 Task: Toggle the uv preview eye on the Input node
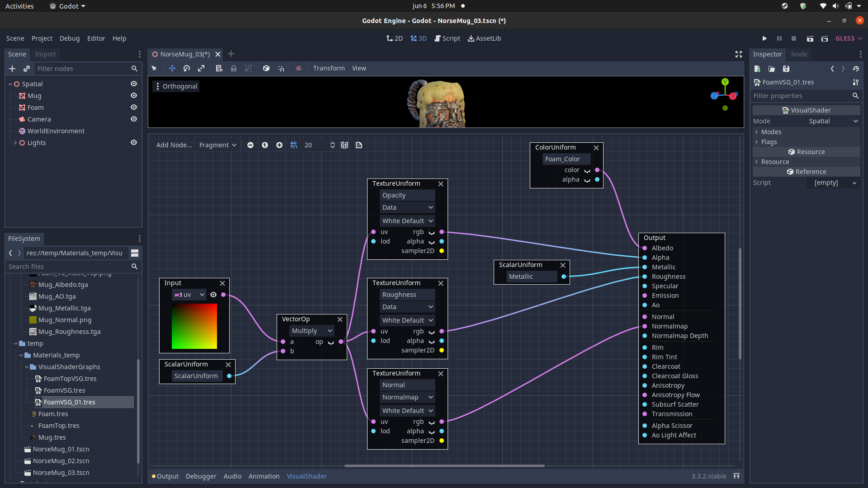click(x=213, y=295)
